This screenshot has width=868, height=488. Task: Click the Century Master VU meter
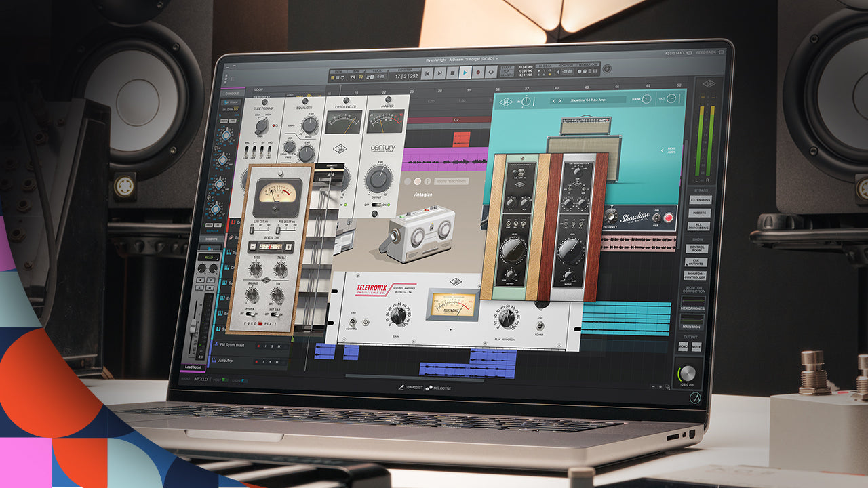point(385,121)
